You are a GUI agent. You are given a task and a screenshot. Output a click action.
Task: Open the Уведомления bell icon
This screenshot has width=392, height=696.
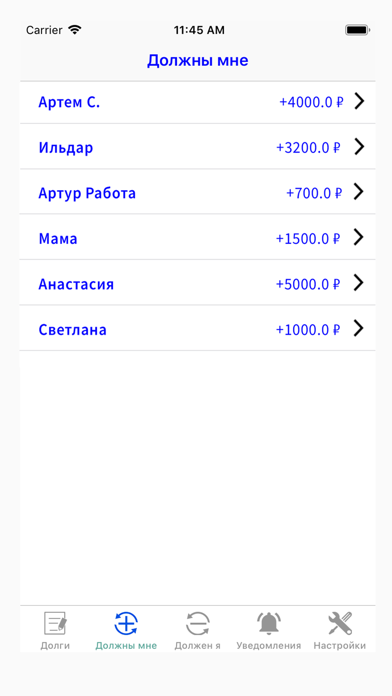[269, 623]
